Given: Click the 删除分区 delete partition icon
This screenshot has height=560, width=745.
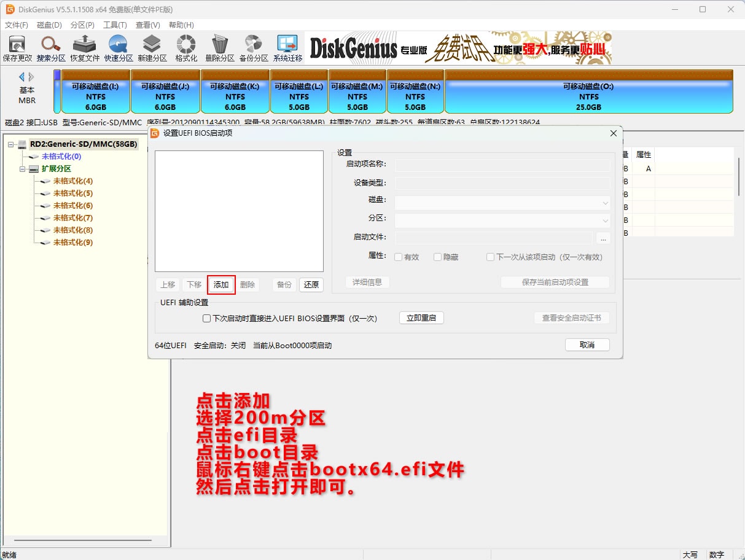Looking at the screenshot, I should [219, 48].
